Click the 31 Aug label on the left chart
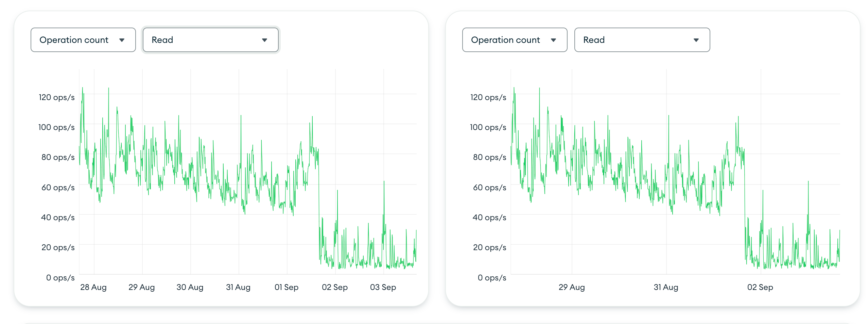Screen dimensions: 868x324 [x=238, y=287]
